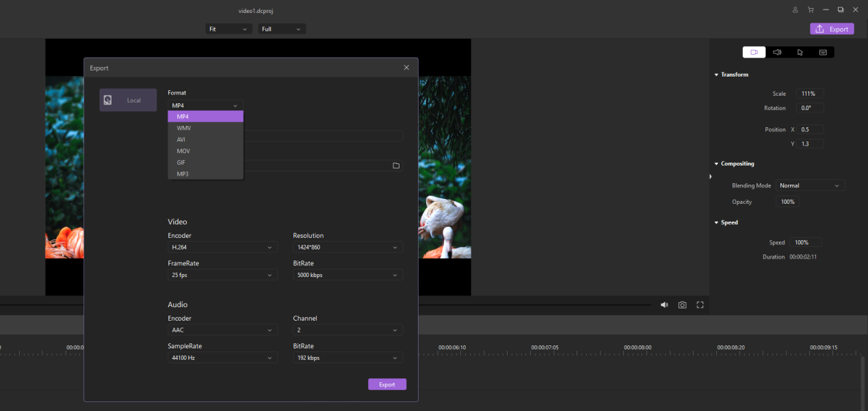
Task: Open the FrameRate 25 fps dropdown
Action: click(x=223, y=275)
